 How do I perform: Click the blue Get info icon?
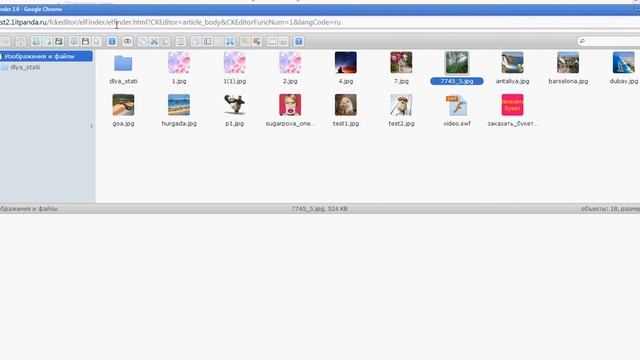pos(112,41)
